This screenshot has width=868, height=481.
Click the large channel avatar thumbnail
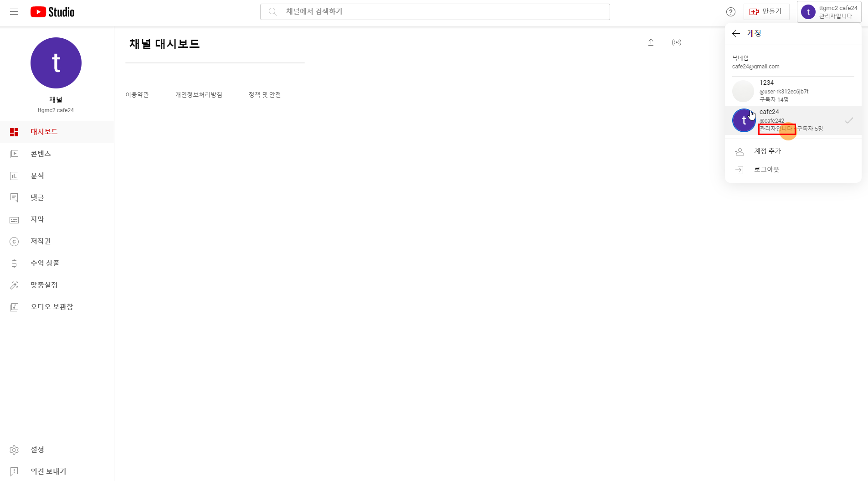click(x=56, y=63)
